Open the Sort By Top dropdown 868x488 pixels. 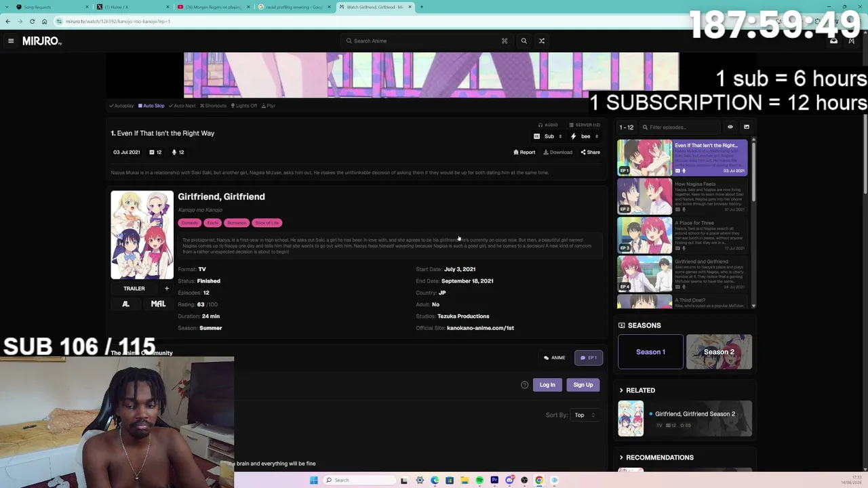[584, 415]
